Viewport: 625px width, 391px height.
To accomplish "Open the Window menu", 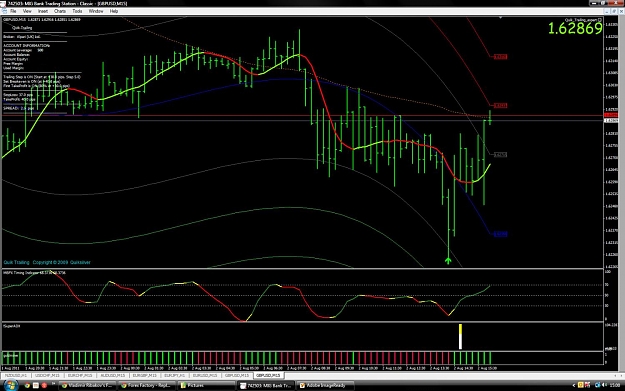I will pos(96,11).
